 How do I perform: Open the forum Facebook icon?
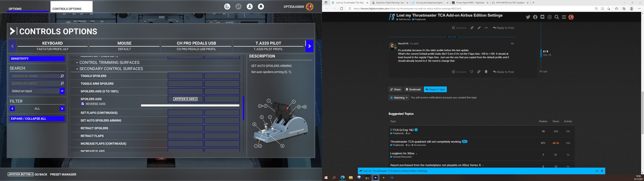click(535, 17)
